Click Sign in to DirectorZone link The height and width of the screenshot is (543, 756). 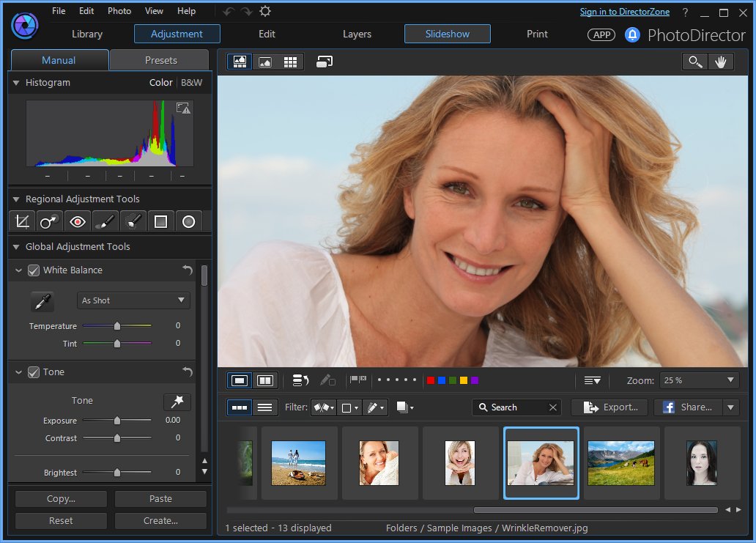click(624, 12)
